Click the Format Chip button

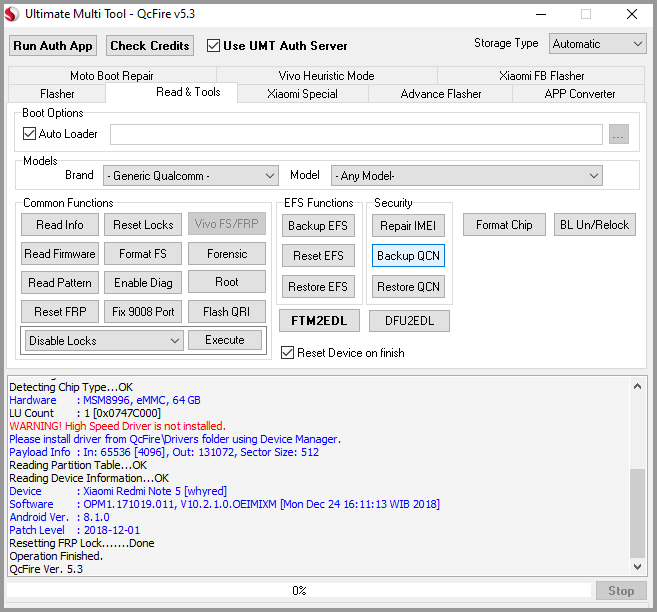tap(504, 225)
